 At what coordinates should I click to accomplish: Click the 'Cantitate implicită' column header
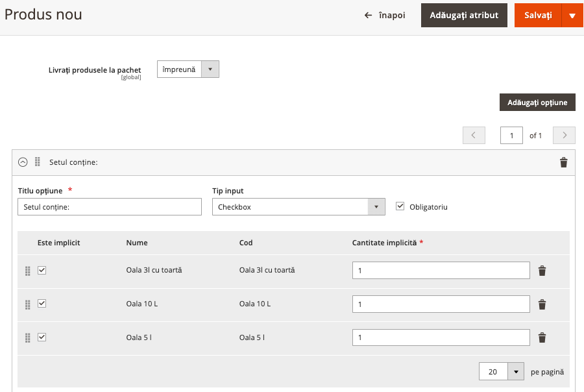tap(384, 243)
